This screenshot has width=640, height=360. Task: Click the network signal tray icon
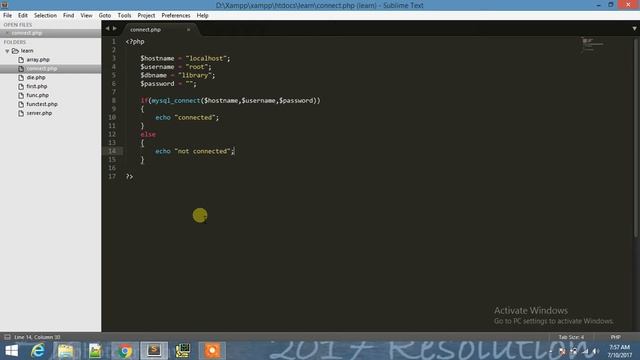coord(585,351)
